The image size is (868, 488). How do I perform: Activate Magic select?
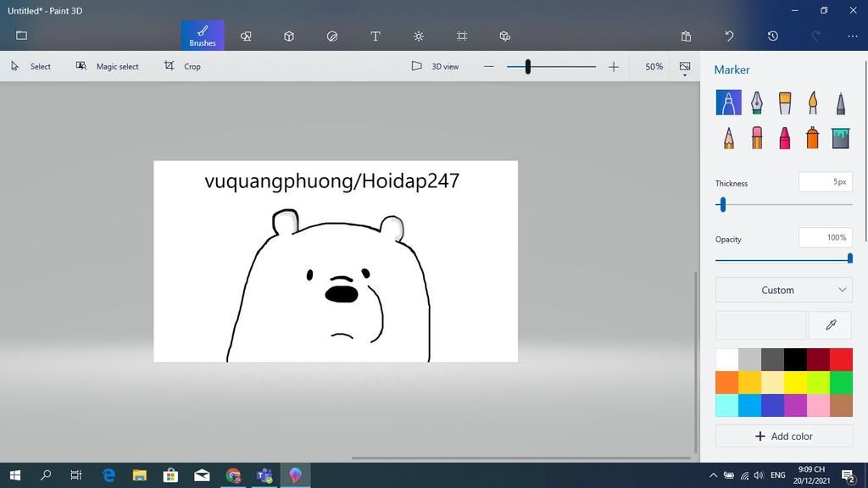point(108,66)
